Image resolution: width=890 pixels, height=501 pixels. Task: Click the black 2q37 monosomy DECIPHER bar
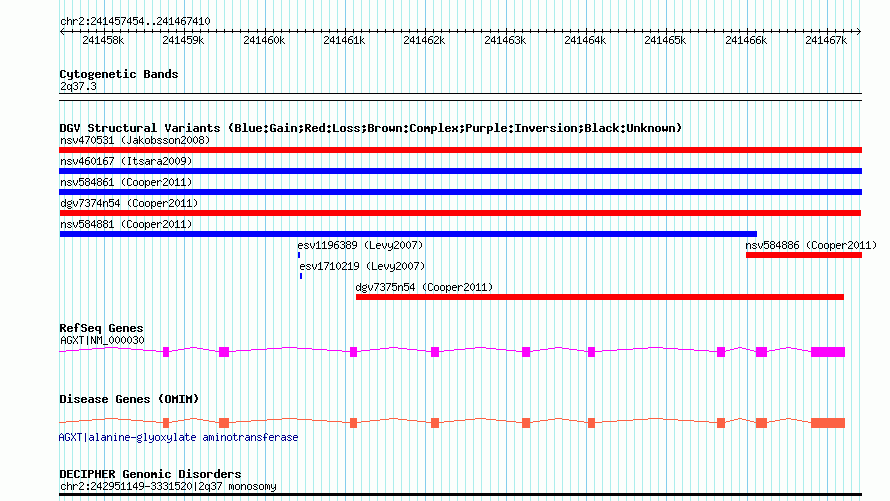460,495
